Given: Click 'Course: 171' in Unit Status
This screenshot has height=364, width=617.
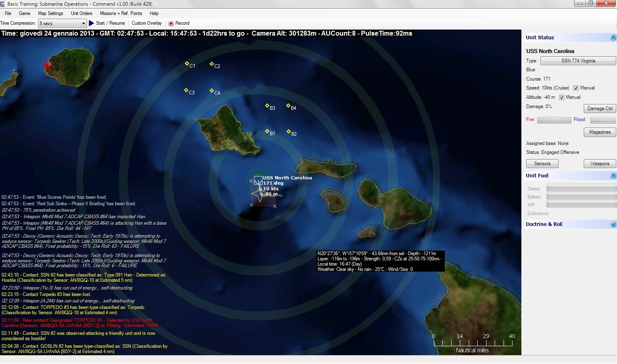Looking at the screenshot, I should [538, 79].
